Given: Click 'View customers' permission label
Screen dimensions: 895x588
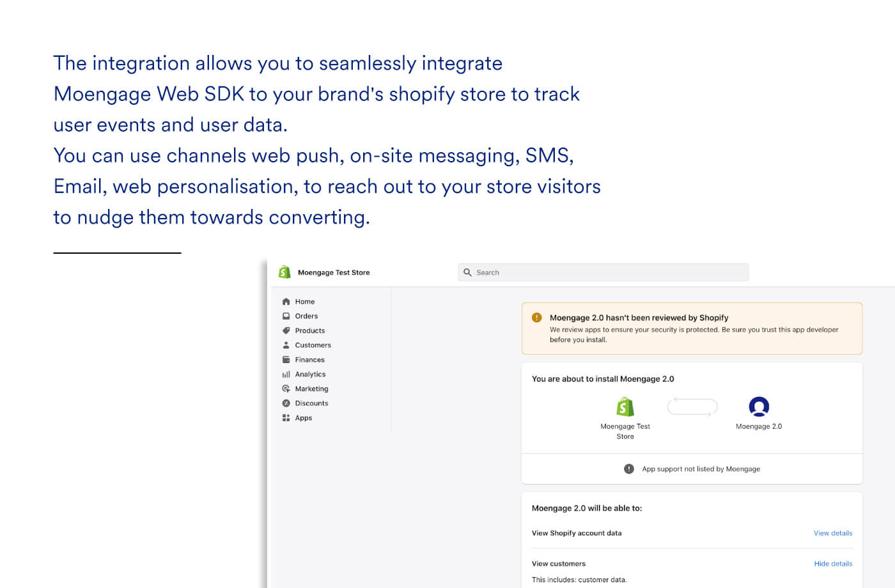Looking at the screenshot, I should (559, 564).
